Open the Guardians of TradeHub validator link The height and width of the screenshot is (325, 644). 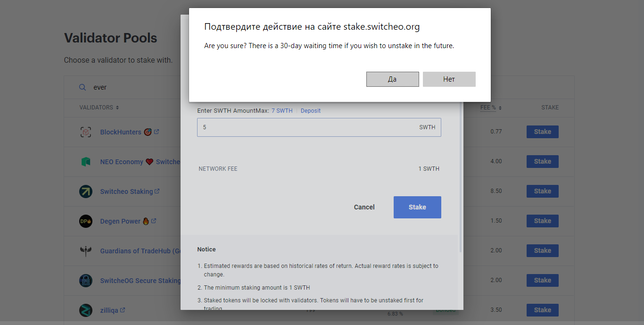point(140,251)
